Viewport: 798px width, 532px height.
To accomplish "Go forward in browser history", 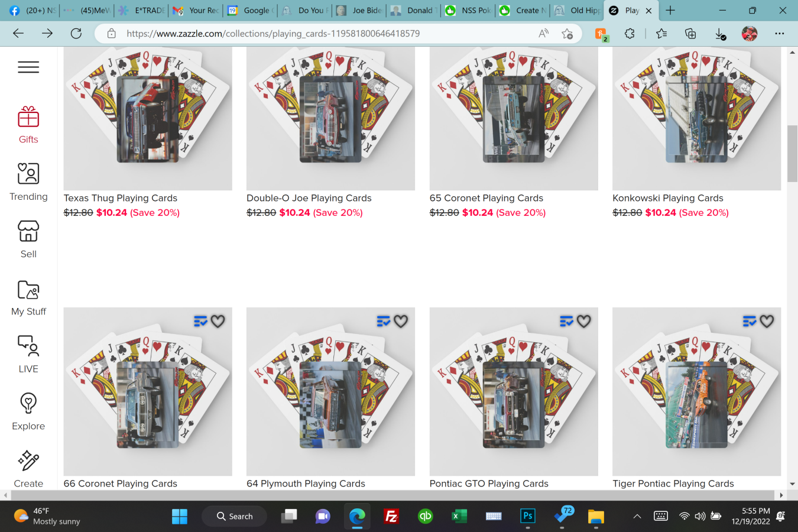I will click(47, 34).
